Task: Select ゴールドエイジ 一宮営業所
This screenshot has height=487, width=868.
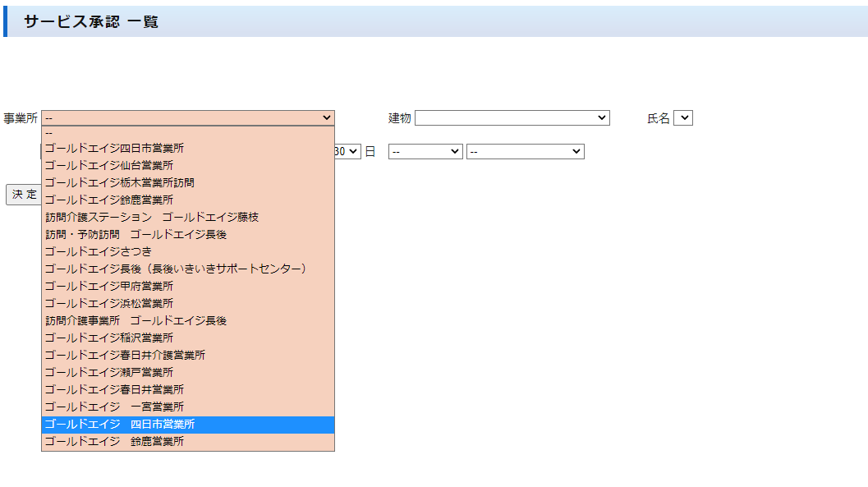Action: (114, 407)
